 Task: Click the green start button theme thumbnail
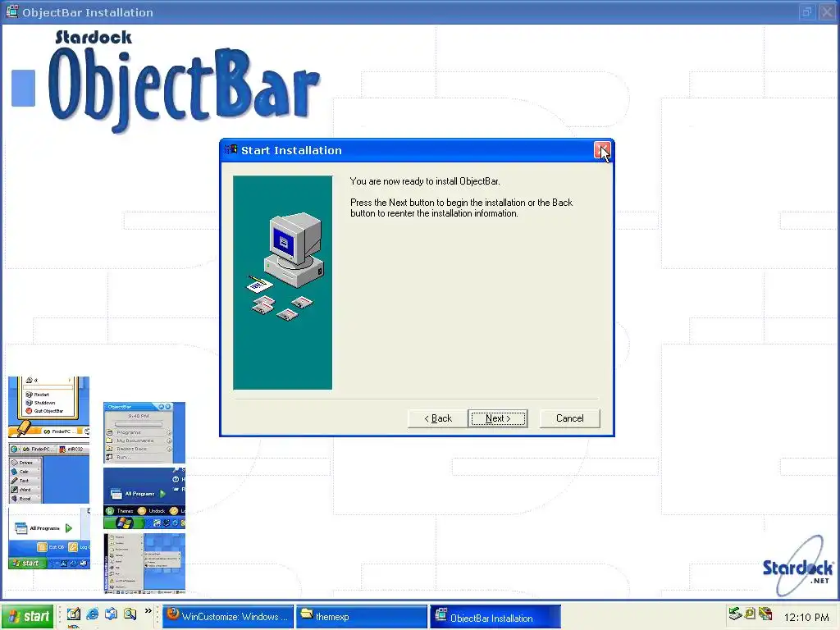48,538
